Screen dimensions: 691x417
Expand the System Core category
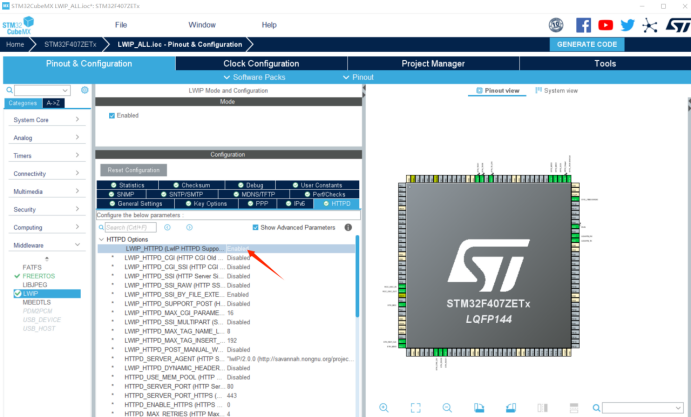[46, 120]
